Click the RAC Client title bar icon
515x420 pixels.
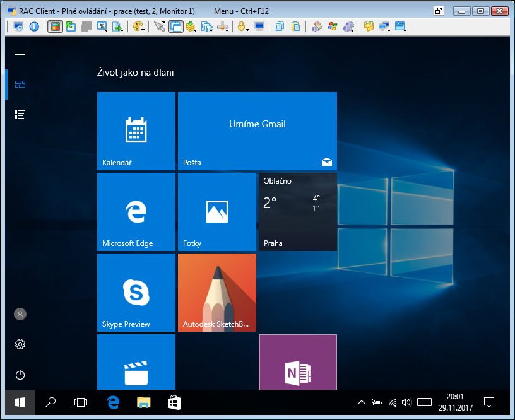(12, 11)
